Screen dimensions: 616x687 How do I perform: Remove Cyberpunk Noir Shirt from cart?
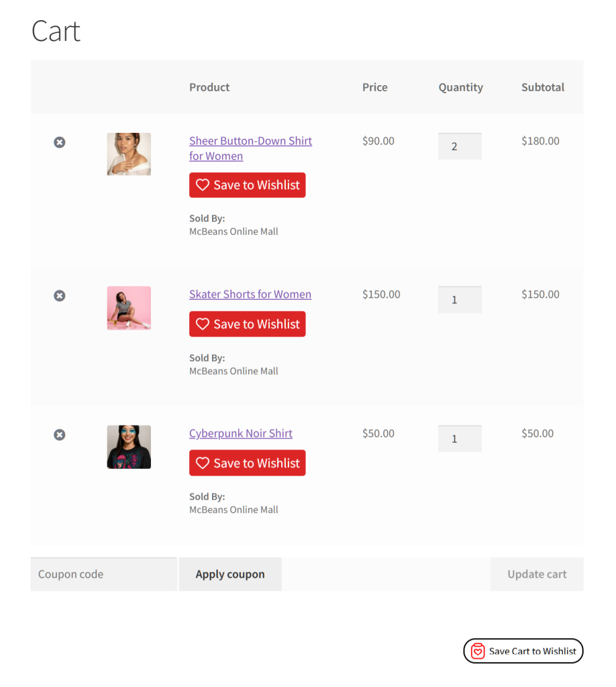pos(59,435)
